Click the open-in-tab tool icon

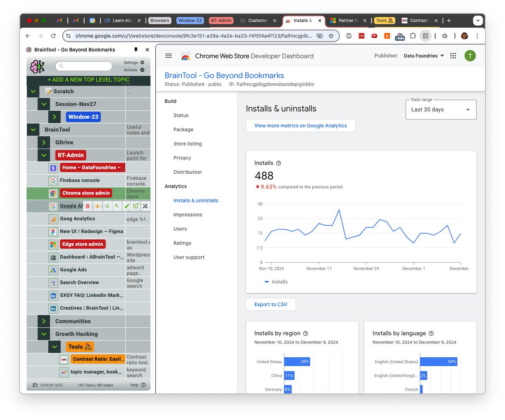coord(136,206)
